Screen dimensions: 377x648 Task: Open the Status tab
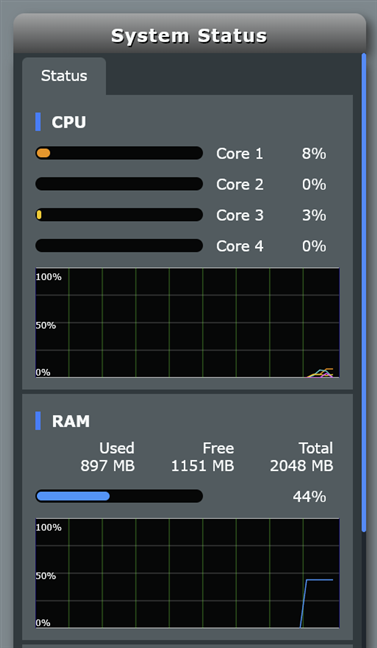point(64,76)
